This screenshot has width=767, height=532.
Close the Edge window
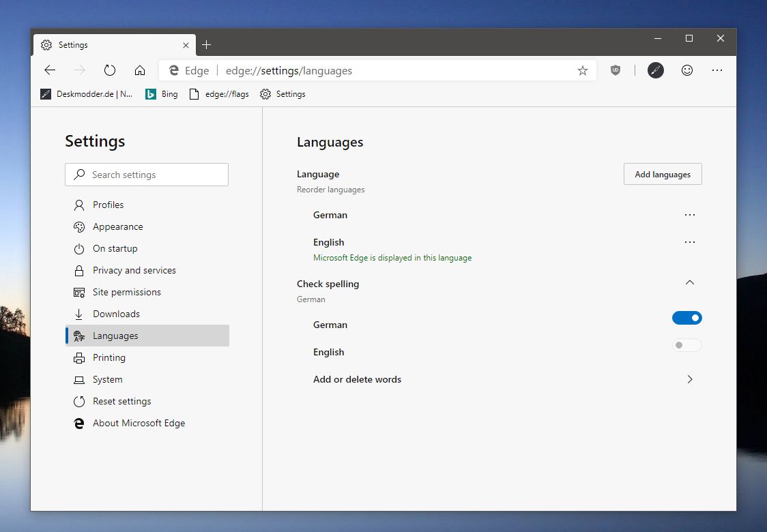click(x=721, y=38)
